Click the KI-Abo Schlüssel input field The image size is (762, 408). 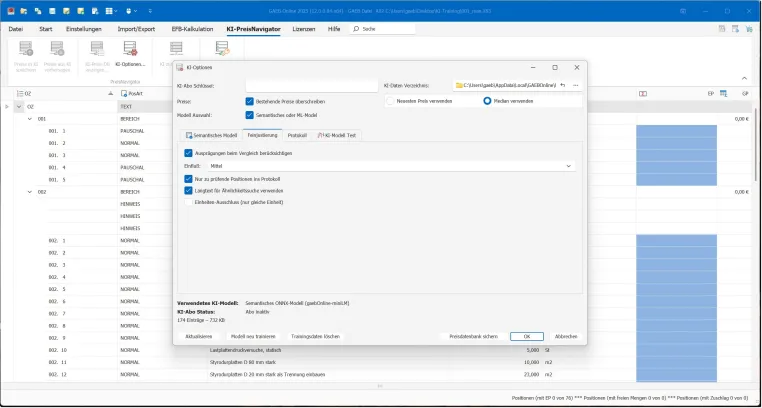[x=312, y=86]
